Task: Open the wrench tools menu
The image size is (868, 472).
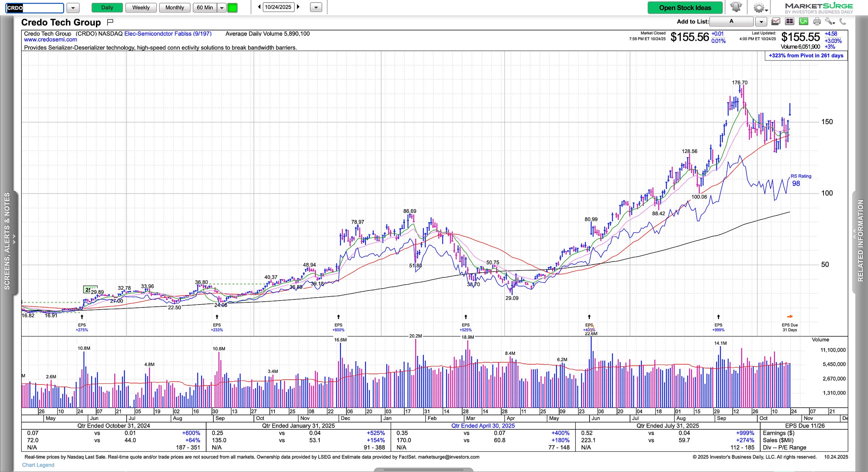Action: click(830, 22)
